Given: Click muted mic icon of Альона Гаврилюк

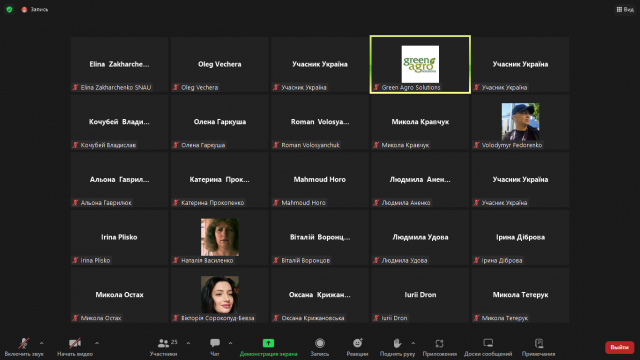Looking at the screenshot, I should 75,202.
